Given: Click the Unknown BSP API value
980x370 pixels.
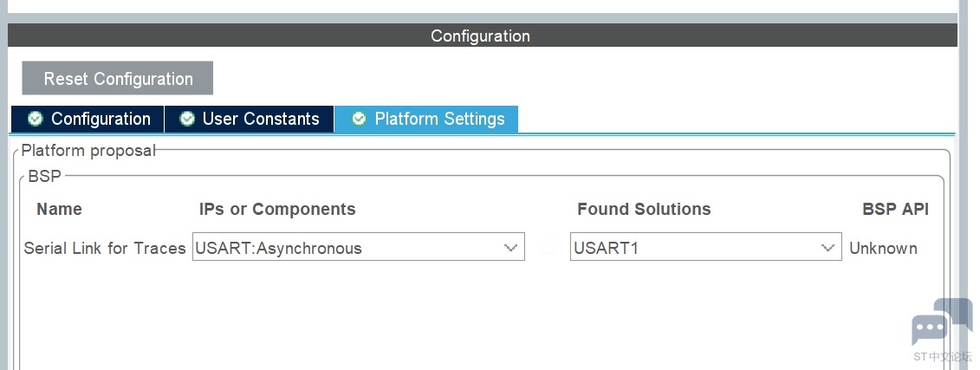Looking at the screenshot, I should 883,248.
